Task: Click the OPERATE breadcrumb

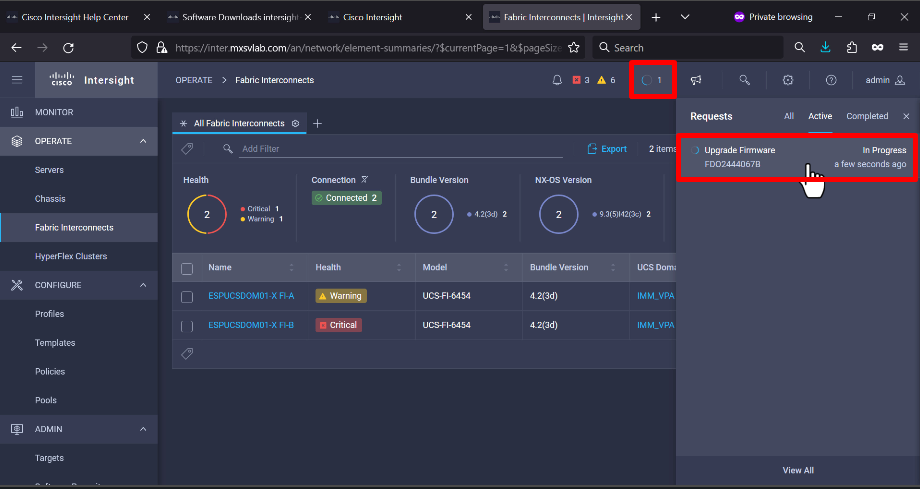Action: tap(194, 80)
